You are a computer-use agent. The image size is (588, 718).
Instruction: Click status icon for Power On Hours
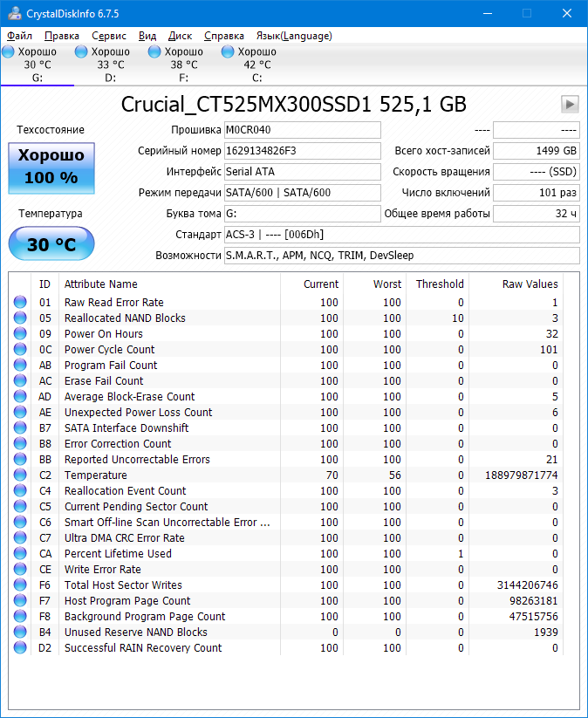click(x=20, y=333)
